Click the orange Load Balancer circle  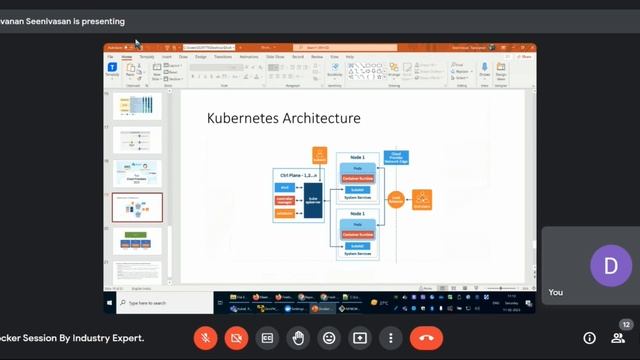[x=396, y=200]
